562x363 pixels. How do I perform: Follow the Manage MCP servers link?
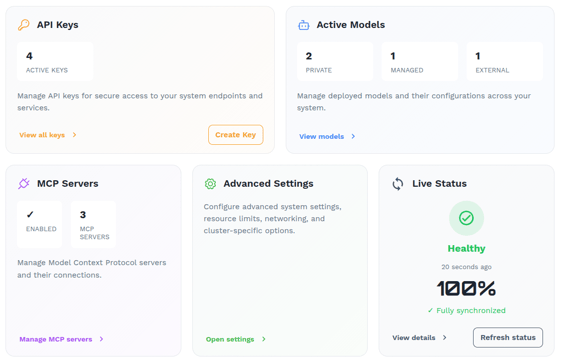56,339
